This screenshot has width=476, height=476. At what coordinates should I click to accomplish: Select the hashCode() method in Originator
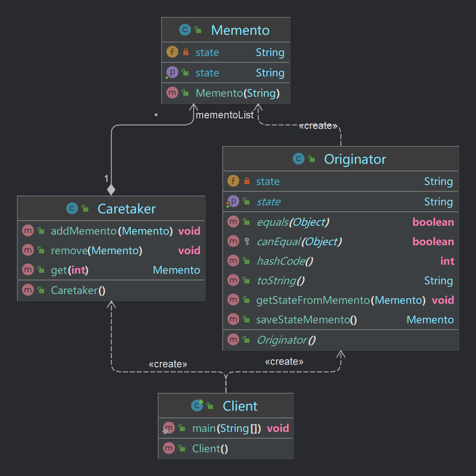[x=285, y=261]
